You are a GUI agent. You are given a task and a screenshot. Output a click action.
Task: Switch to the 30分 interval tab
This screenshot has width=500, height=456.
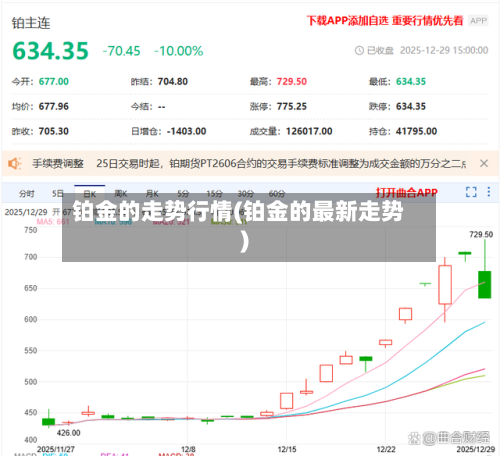245,193
